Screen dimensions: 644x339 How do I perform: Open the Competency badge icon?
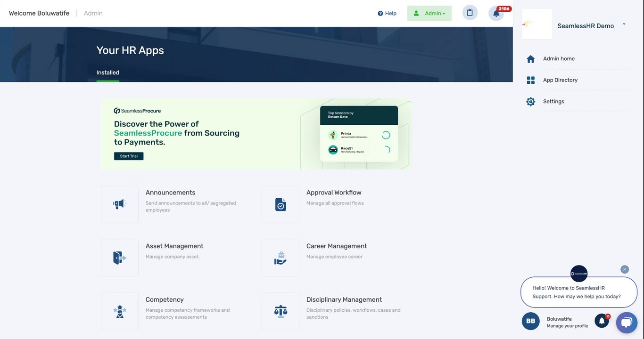(120, 311)
